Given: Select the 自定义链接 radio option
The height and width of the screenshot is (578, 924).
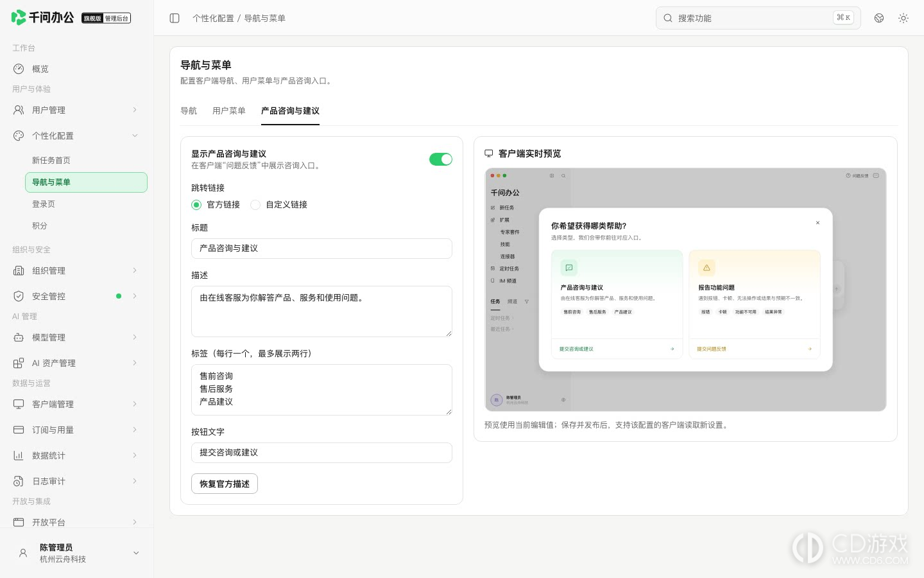Looking at the screenshot, I should pos(255,205).
